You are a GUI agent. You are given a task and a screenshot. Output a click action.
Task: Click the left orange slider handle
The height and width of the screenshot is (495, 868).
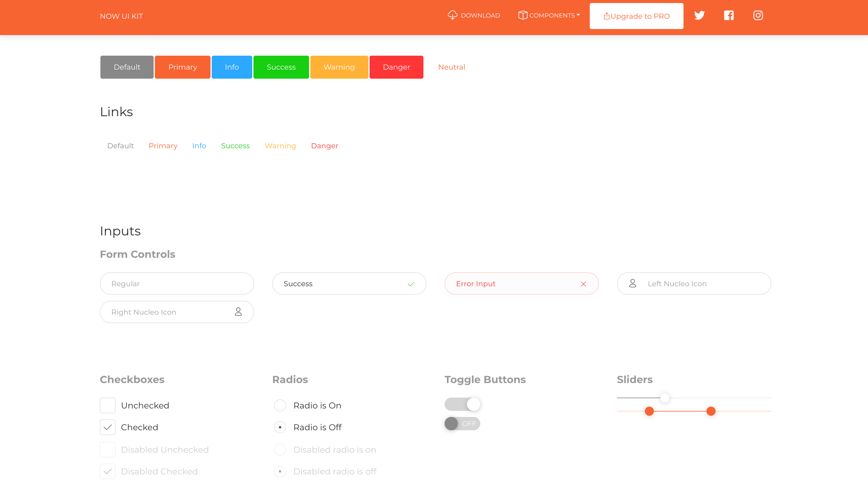click(x=649, y=411)
